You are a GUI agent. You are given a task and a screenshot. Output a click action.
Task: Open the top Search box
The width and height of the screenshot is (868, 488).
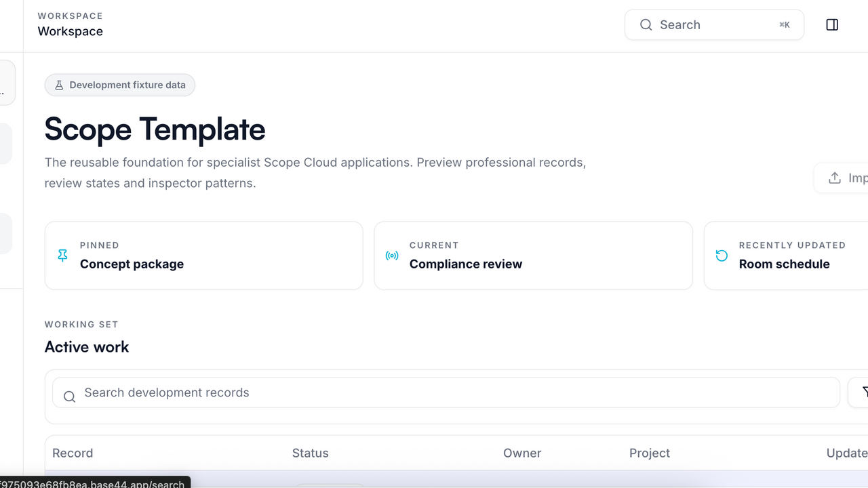click(714, 25)
